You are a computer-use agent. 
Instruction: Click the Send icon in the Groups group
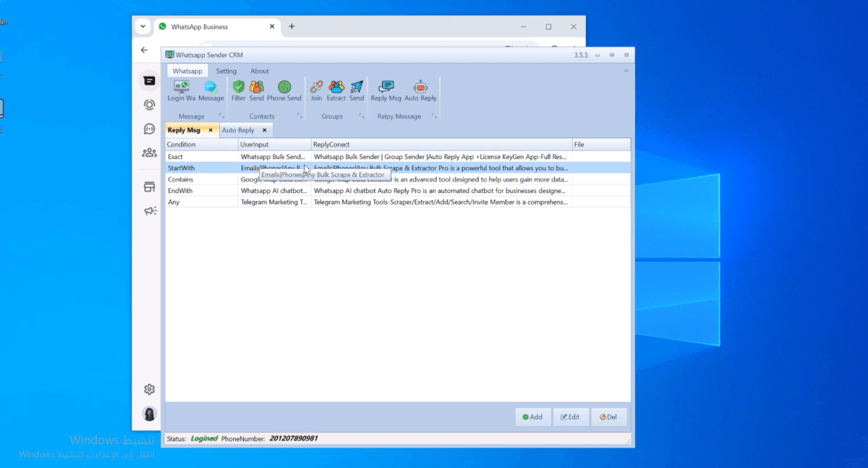356,86
